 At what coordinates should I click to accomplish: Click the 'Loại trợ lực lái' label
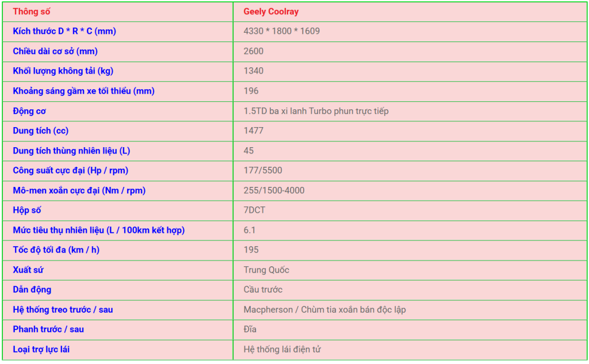tap(41, 349)
